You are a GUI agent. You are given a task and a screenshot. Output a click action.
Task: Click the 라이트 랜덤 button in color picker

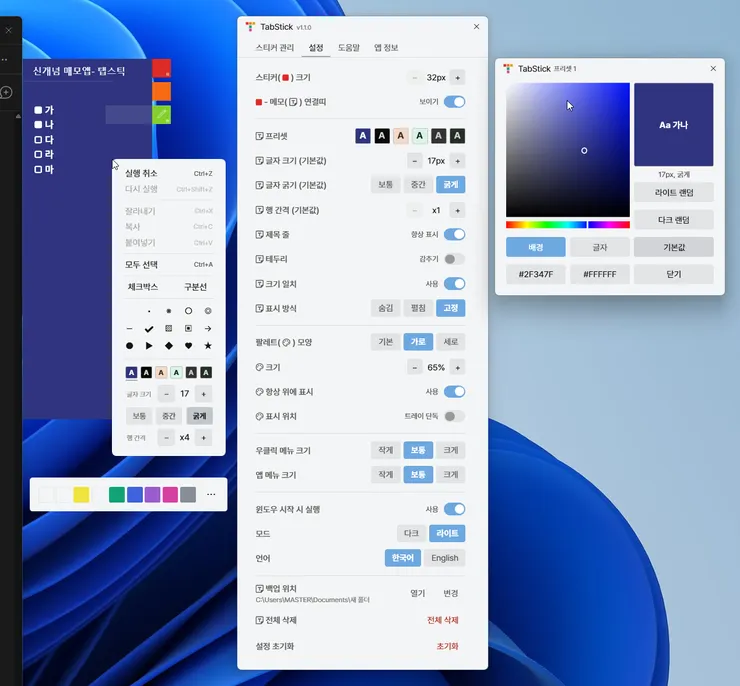(x=673, y=192)
